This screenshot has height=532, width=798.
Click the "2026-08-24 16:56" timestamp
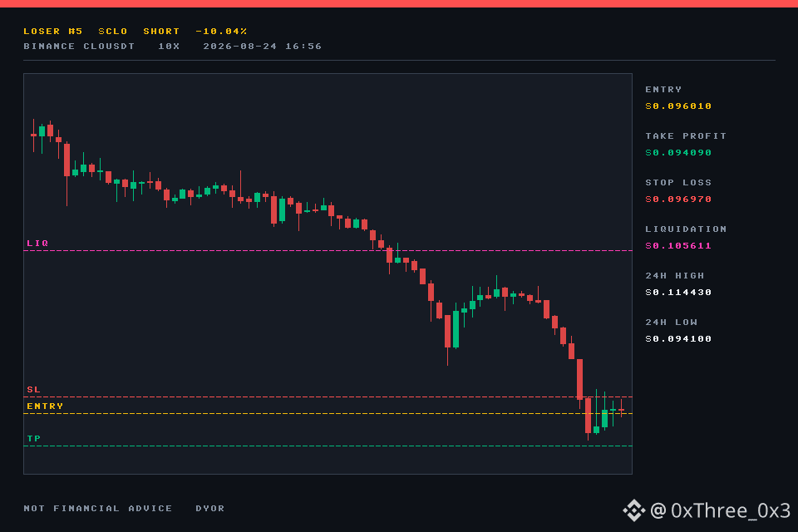(x=263, y=47)
